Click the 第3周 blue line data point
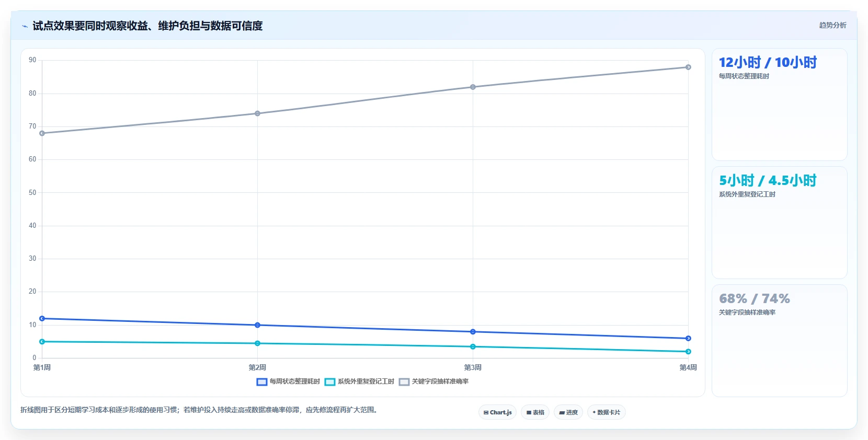This screenshot has height=440, width=868. (473, 332)
